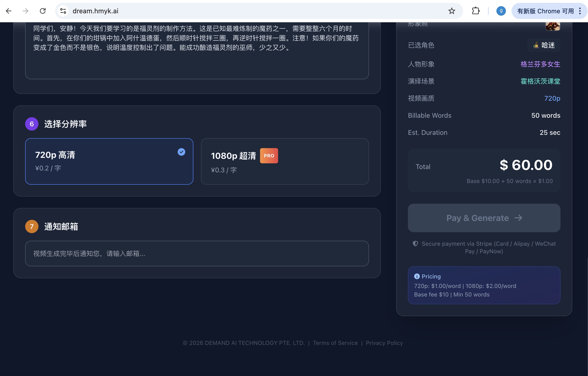Click the browser back arrow
This screenshot has width=588, height=376.
[9, 11]
